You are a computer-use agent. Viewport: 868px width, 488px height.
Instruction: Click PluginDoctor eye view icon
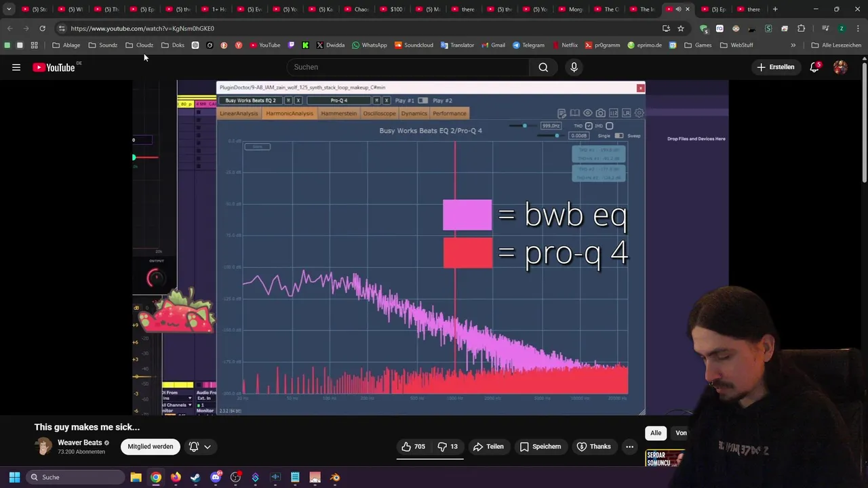tap(587, 113)
